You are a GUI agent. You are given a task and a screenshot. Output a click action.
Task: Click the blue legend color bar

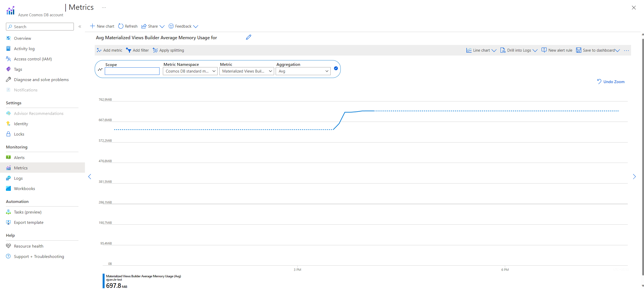click(104, 281)
